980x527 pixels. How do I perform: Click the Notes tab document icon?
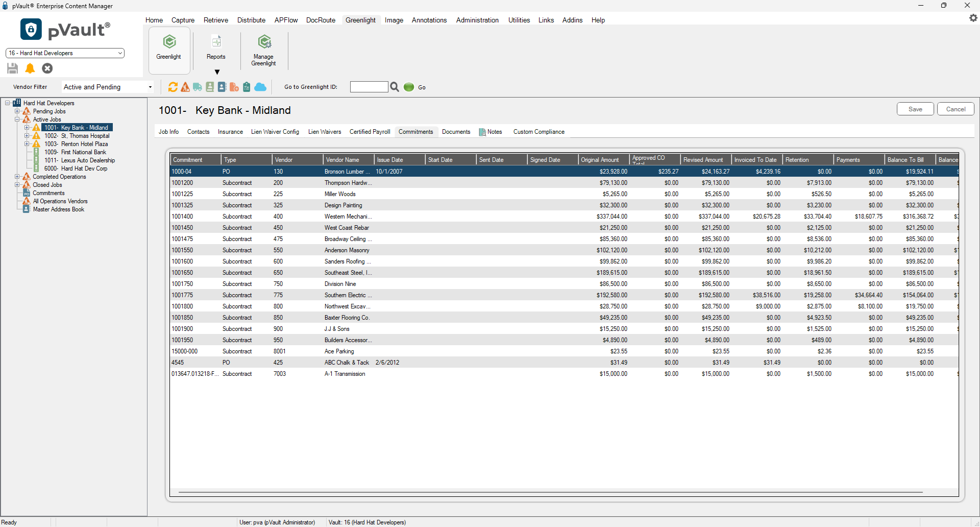tap(482, 132)
